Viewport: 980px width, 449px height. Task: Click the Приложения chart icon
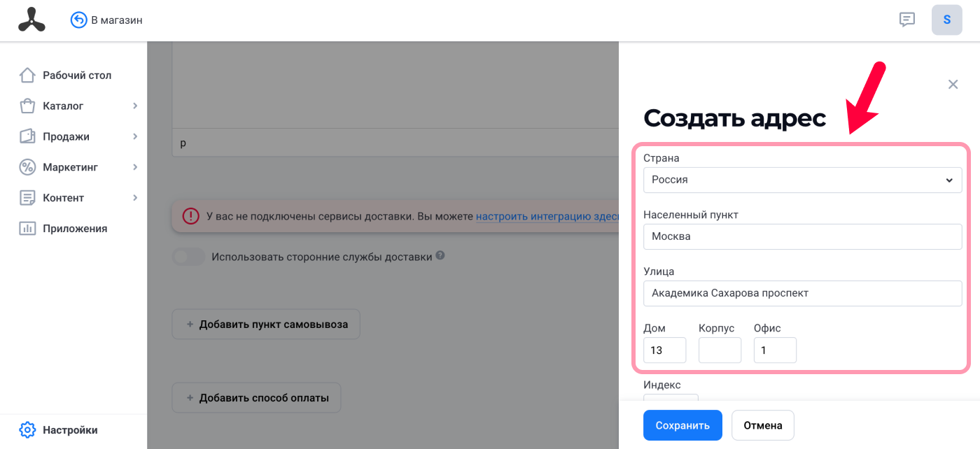click(x=27, y=229)
